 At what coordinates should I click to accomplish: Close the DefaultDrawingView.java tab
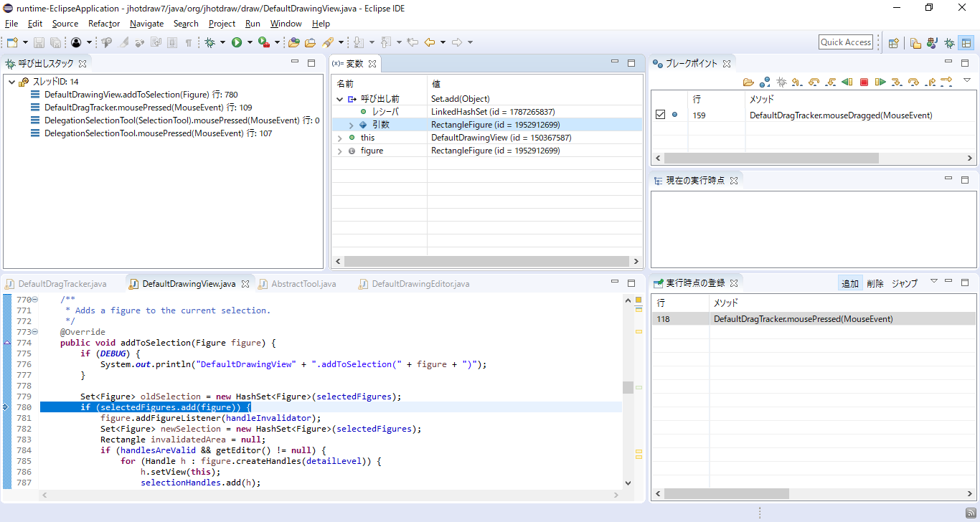(245, 284)
